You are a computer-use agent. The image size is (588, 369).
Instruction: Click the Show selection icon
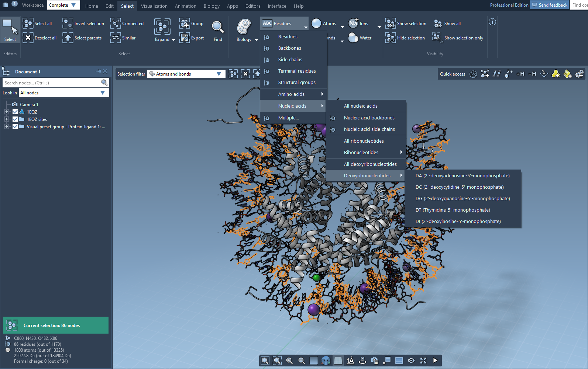pos(390,24)
